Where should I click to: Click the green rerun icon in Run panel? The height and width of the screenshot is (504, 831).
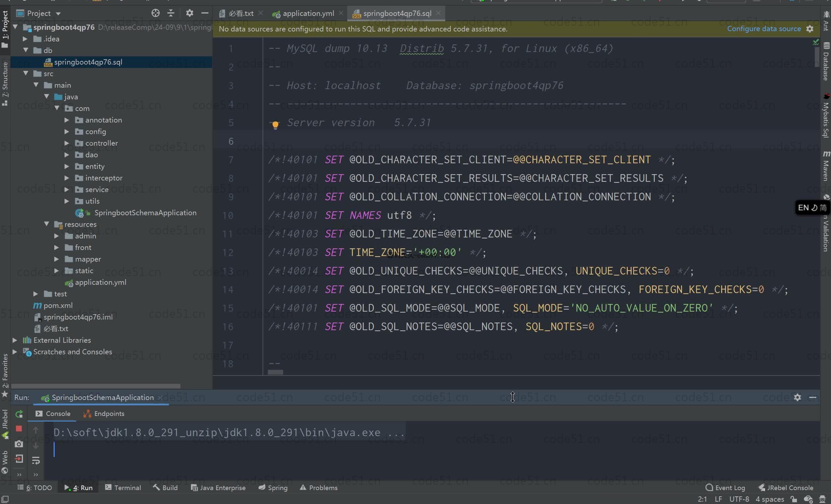pyautogui.click(x=19, y=414)
